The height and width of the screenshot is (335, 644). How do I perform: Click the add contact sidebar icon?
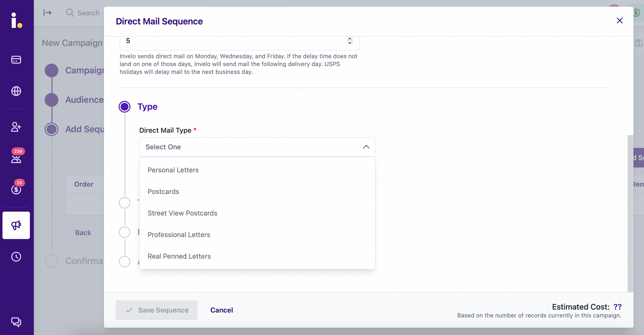coord(16,127)
